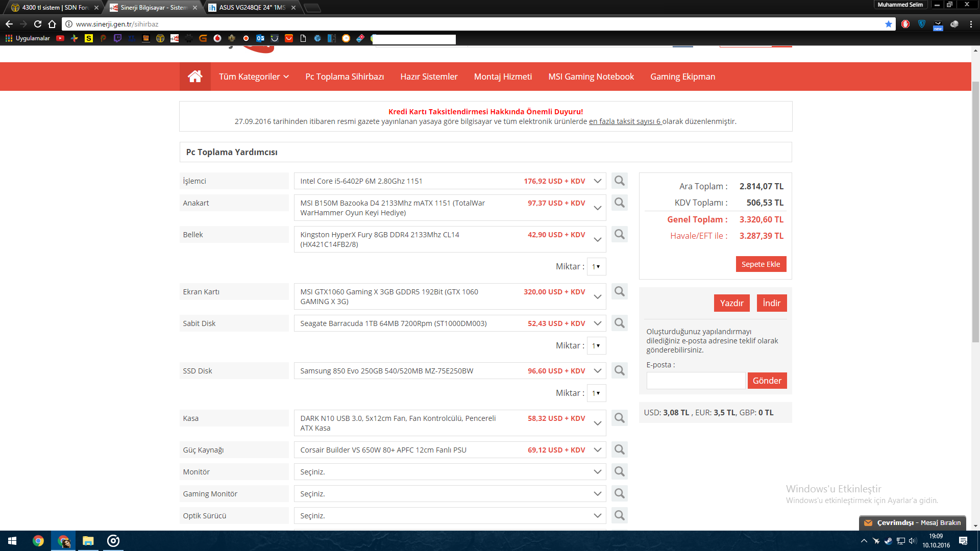Click the search icon next to Güç Kaynağı
The height and width of the screenshot is (551, 980).
[x=619, y=450]
